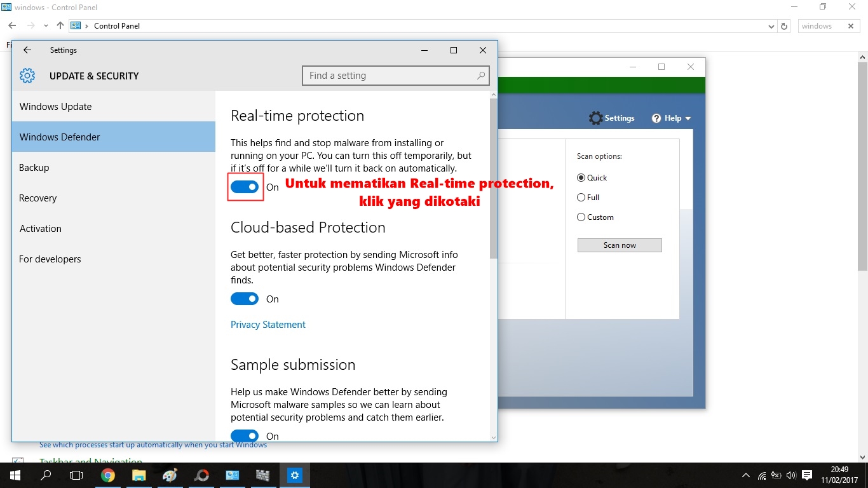868x488 pixels.
Task: Open the Privacy Statement link
Action: pyautogui.click(x=268, y=325)
